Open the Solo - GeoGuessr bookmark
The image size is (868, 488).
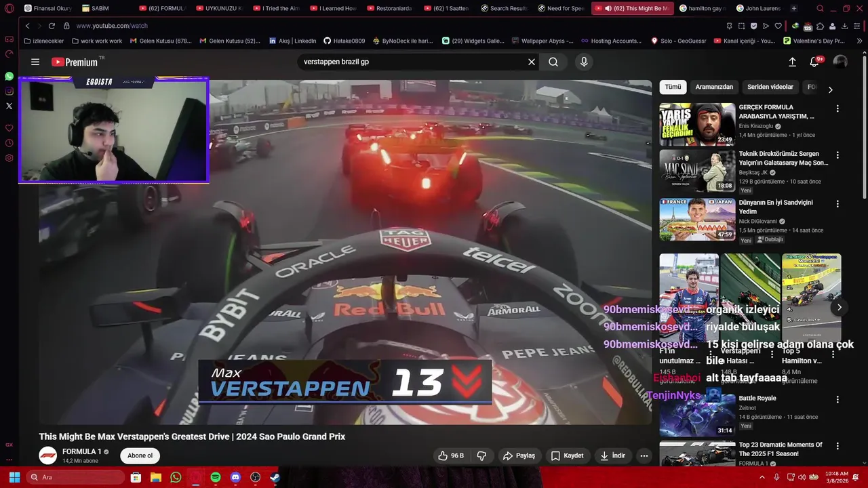tap(678, 41)
